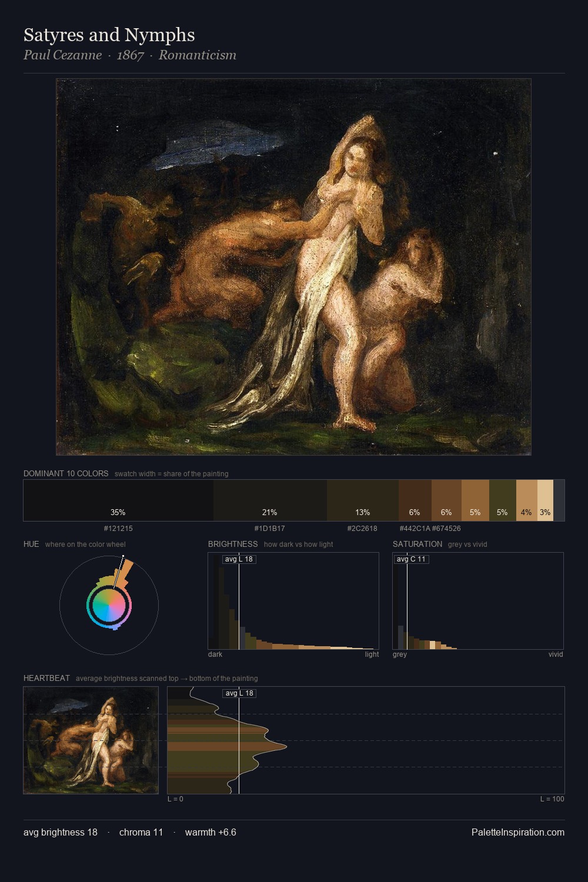588x882 pixels.
Task: Click the hex code #2C2618
Action: click(x=362, y=529)
